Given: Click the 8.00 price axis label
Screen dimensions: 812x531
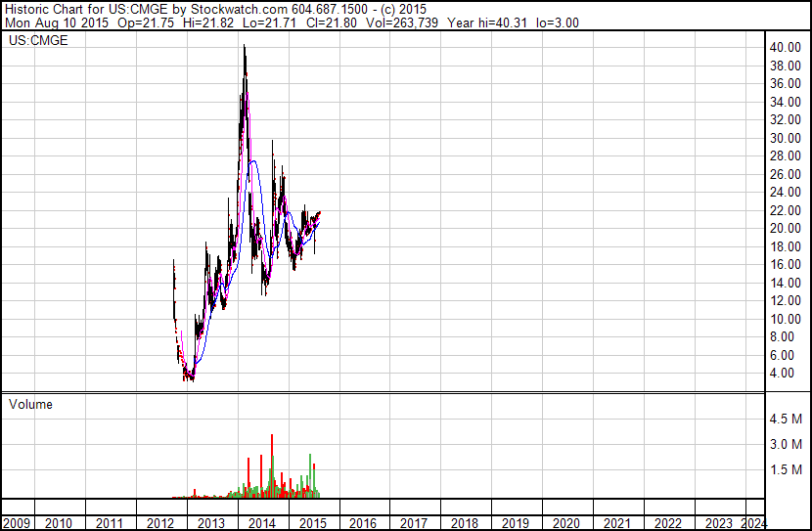Looking at the screenshot, I should tap(782, 337).
